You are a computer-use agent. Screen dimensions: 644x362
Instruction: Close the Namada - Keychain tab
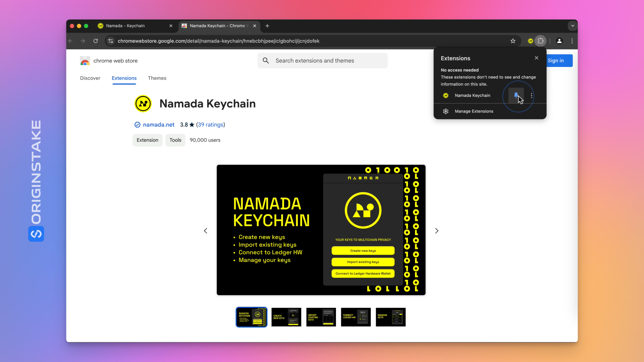point(171,26)
